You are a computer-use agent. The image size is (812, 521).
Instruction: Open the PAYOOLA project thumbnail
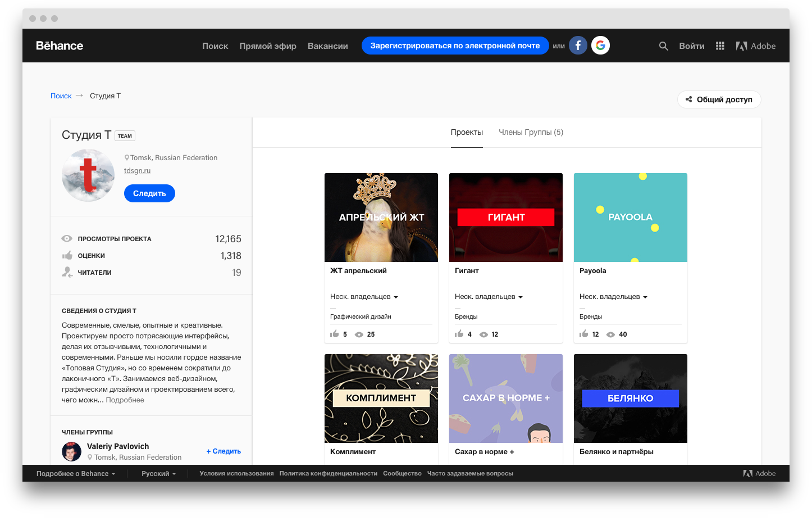(x=631, y=218)
